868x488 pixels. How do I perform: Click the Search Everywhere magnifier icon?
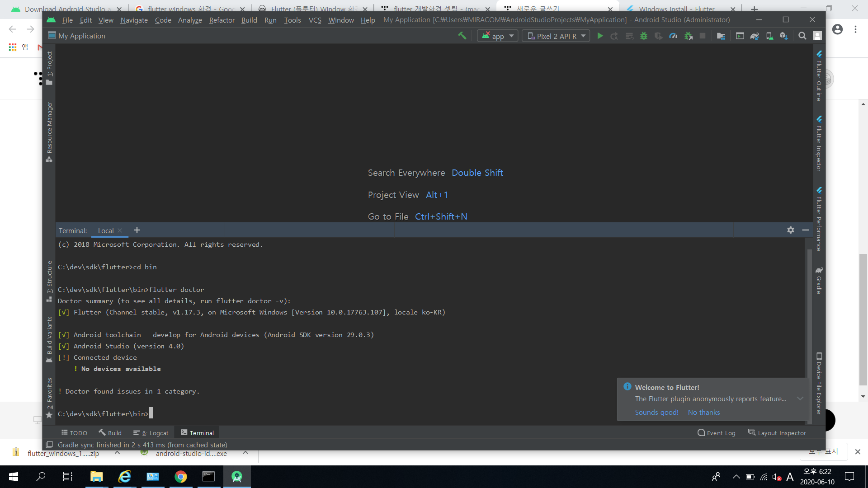pos(802,36)
